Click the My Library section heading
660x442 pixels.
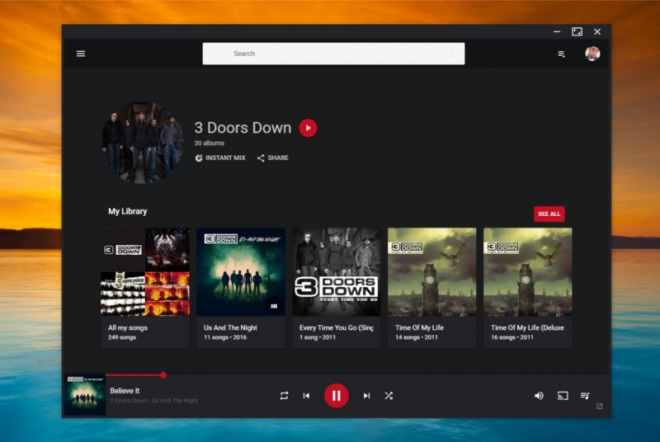[128, 211]
